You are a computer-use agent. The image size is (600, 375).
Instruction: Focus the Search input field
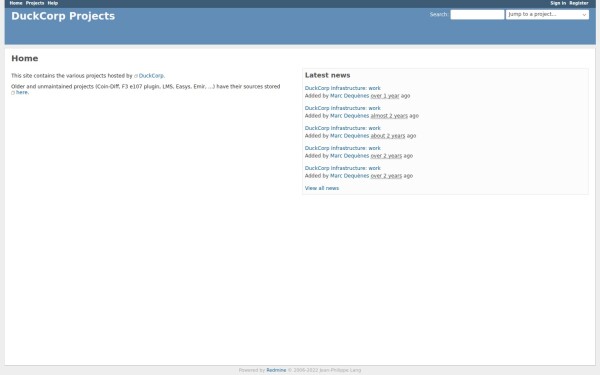coord(477,15)
